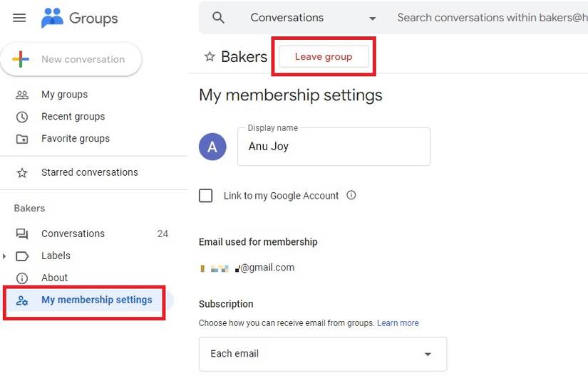Star the Bakers group

[210, 57]
